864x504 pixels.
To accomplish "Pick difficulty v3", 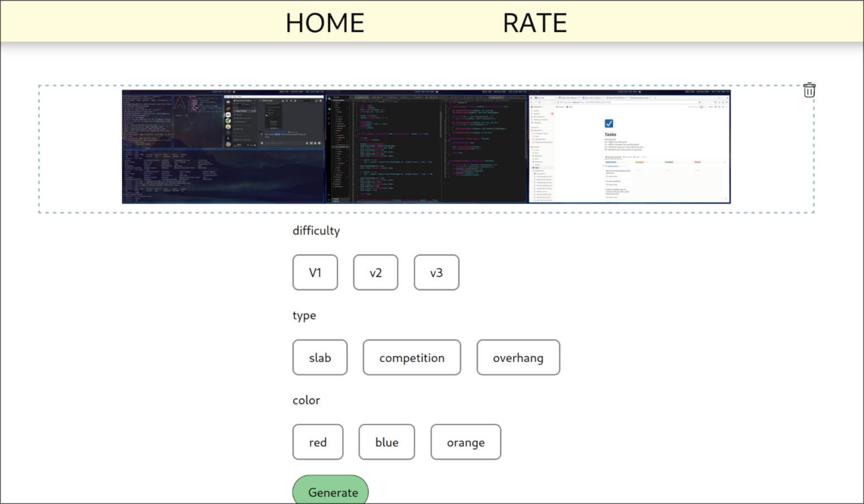I will pyautogui.click(x=436, y=272).
